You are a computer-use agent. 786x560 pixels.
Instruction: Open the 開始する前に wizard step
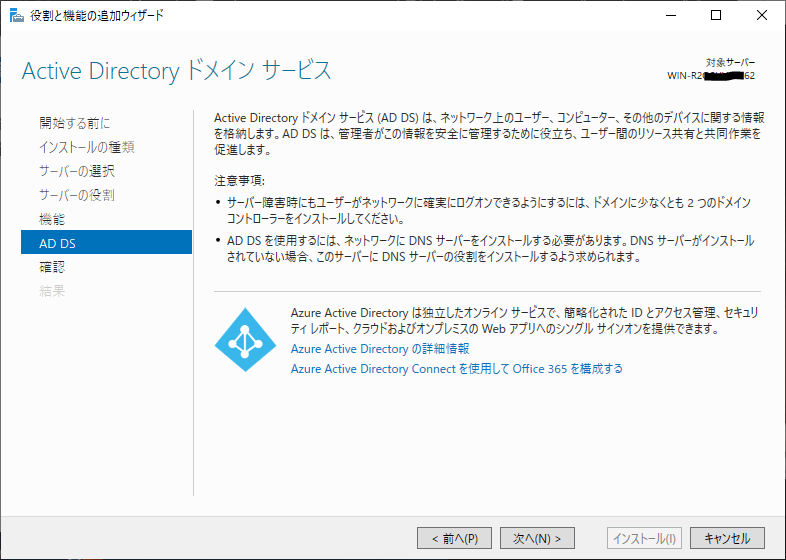pos(75,123)
